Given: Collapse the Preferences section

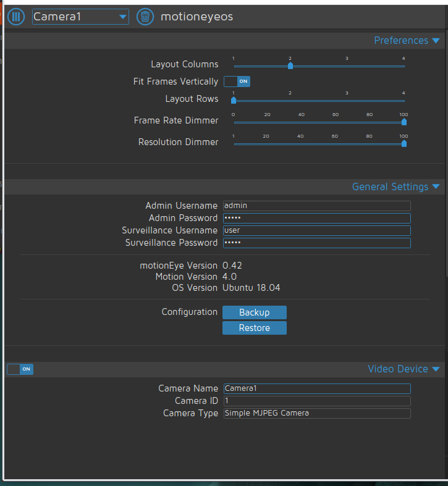Looking at the screenshot, I should point(407,40).
